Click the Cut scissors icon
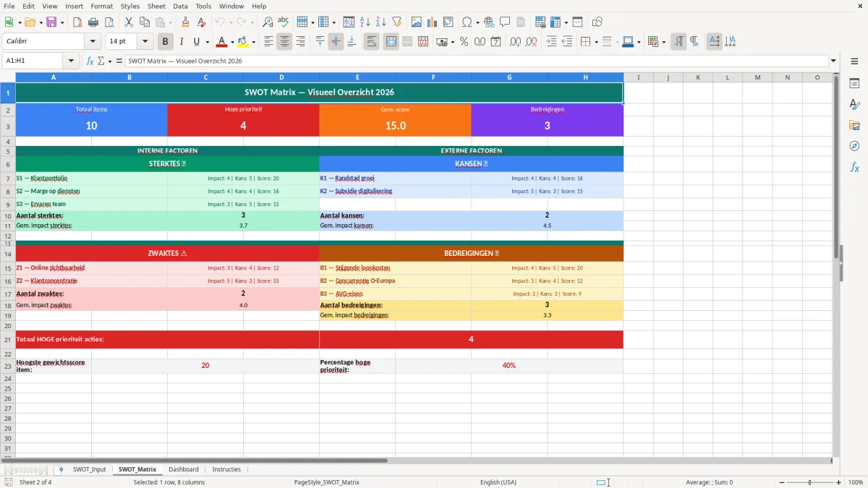This screenshot has height=488, width=868. point(129,22)
